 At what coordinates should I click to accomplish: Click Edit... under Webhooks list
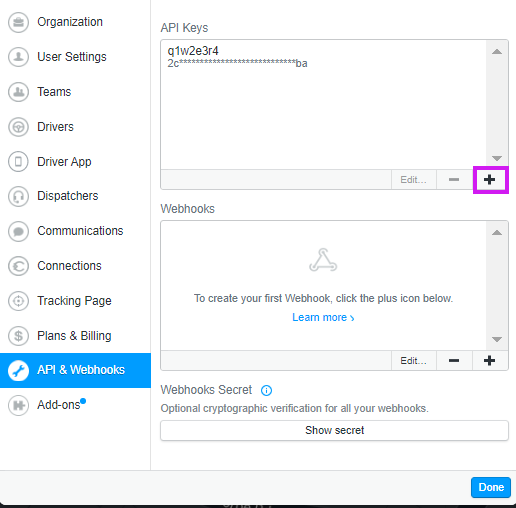point(413,361)
